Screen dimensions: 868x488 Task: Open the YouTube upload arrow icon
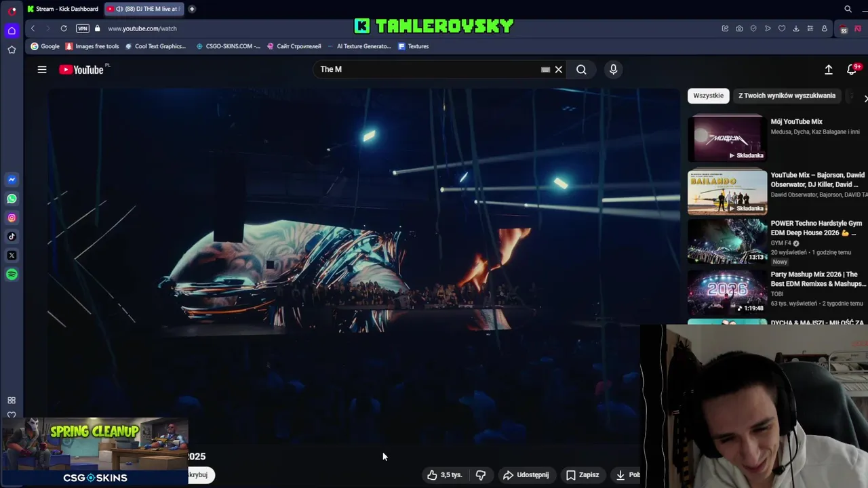click(829, 69)
